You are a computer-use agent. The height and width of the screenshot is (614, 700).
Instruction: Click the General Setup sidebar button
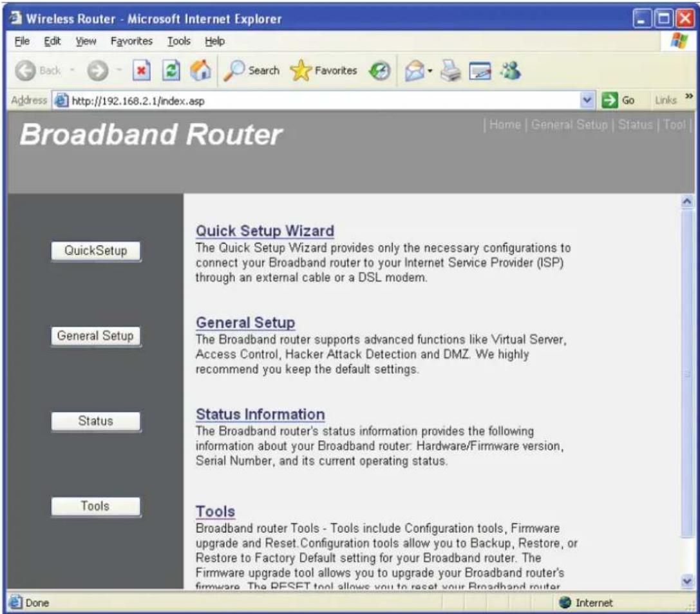[96, 336]
